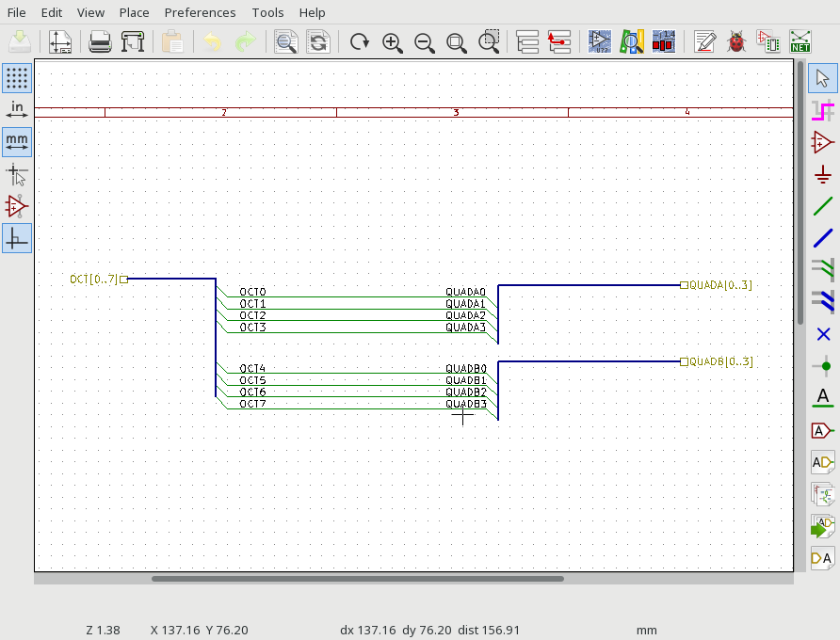Run Electrical Rules Checker ladybug
Viewport: 840px width, 640px height.
click(736, 41)
